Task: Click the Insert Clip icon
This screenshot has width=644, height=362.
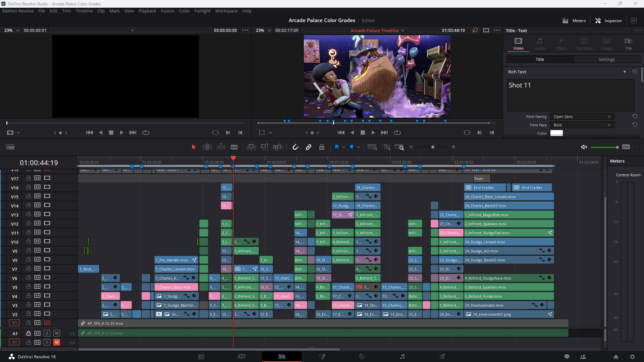Action: 251,147
